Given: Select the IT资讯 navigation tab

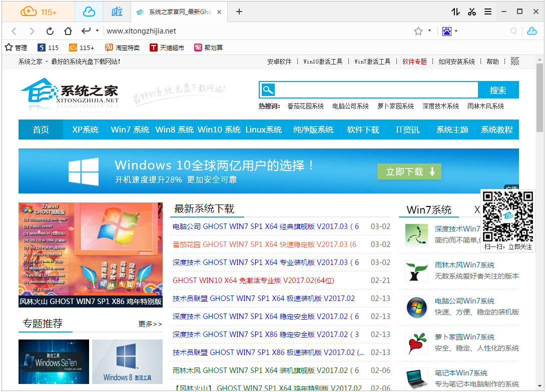Looking at the screenshot, I should (x=407, y=129).
